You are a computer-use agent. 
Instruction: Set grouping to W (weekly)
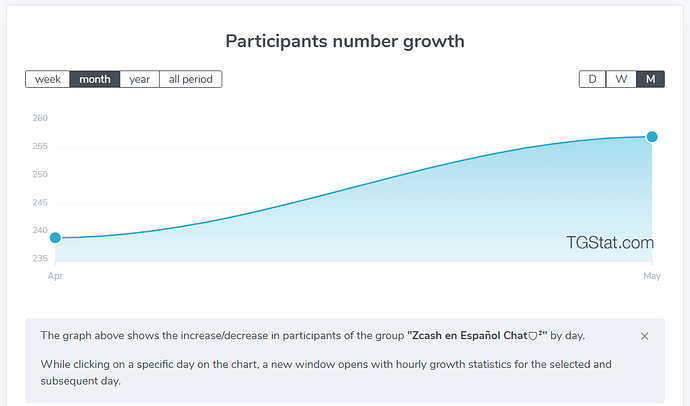(621, 79)
